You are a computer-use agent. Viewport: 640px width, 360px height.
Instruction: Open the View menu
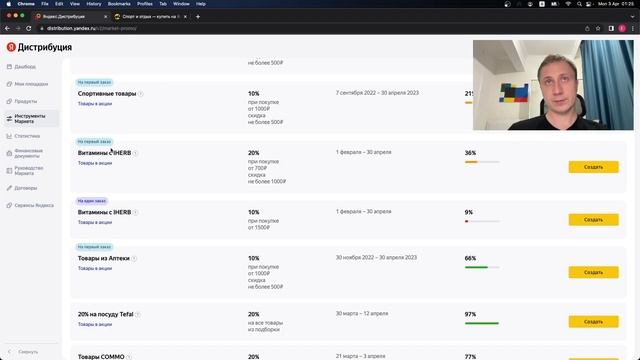75,4
